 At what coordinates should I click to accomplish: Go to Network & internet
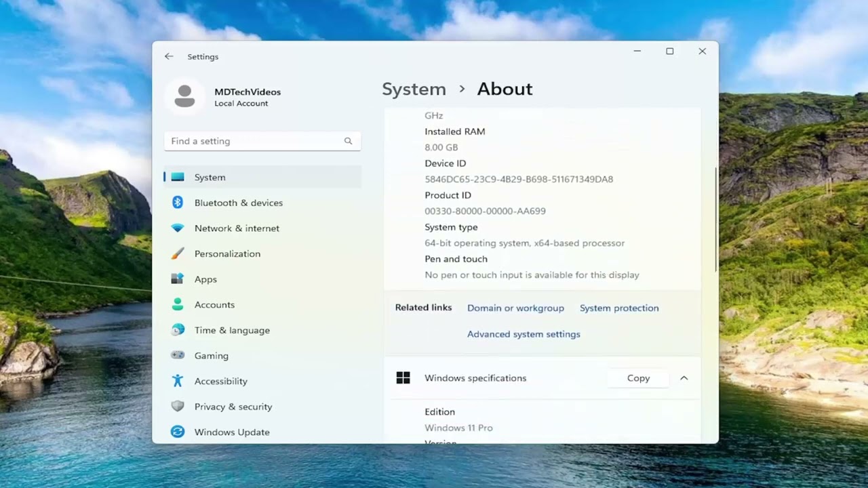tap(262, 228)
